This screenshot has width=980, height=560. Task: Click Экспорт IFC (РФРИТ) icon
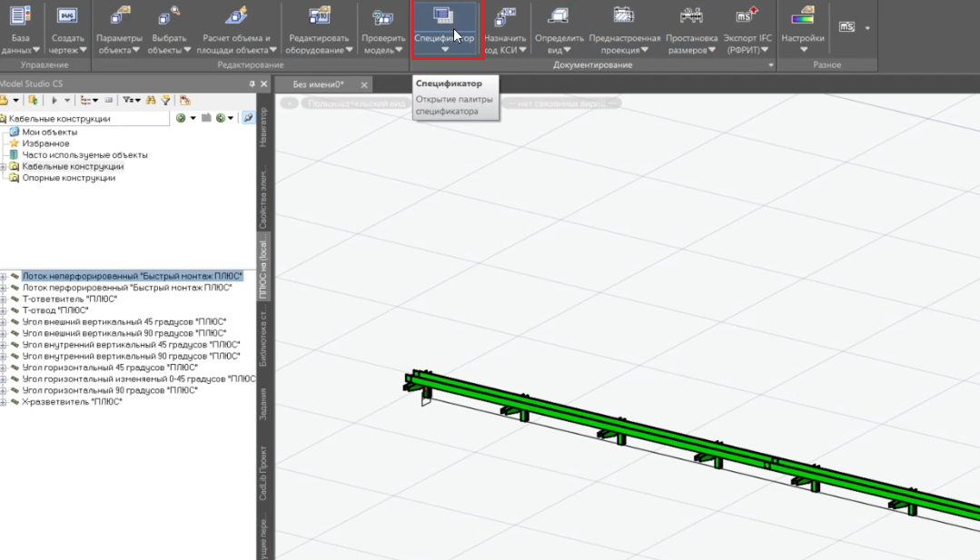pyautogui.click(x=747, y=15)
